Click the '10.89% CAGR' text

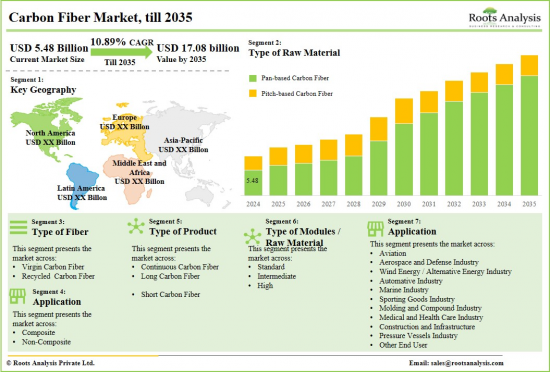point(122,42)
